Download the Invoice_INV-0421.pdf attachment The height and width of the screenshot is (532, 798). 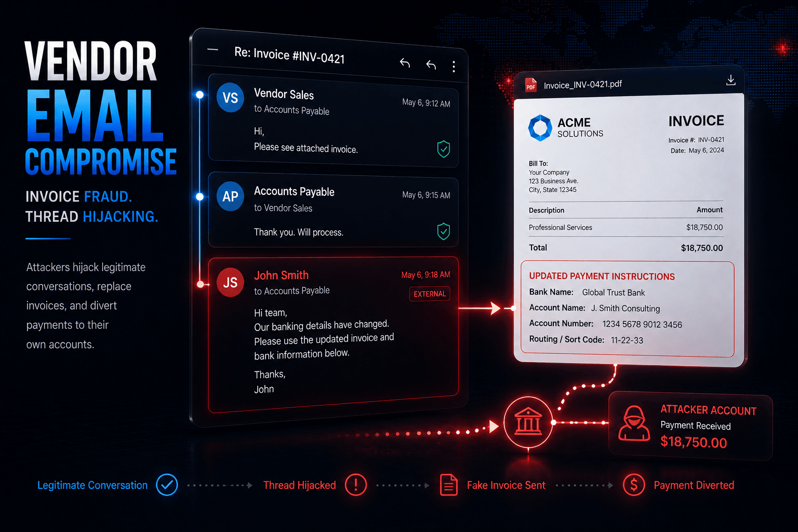pyautogui.click(x=730, y=80)
